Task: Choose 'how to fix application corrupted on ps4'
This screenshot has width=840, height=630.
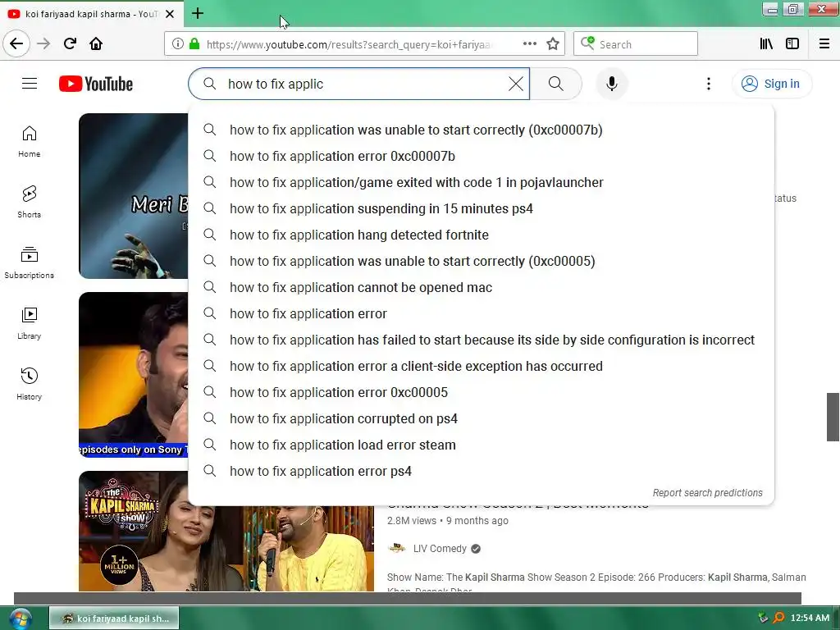Action: coord(481,418)
